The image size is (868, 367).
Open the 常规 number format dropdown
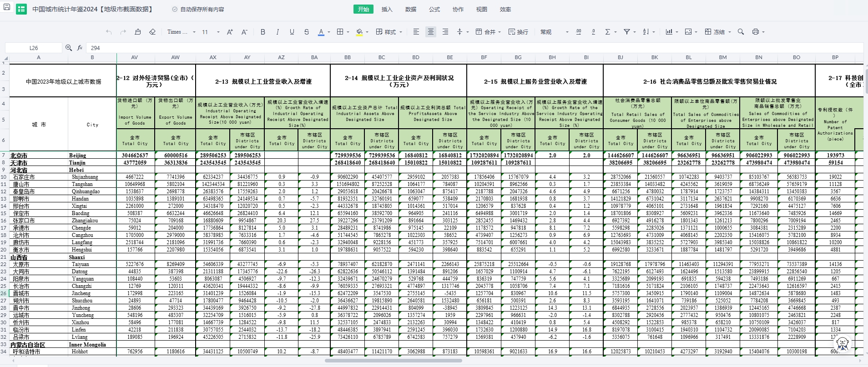pos(555,32)
